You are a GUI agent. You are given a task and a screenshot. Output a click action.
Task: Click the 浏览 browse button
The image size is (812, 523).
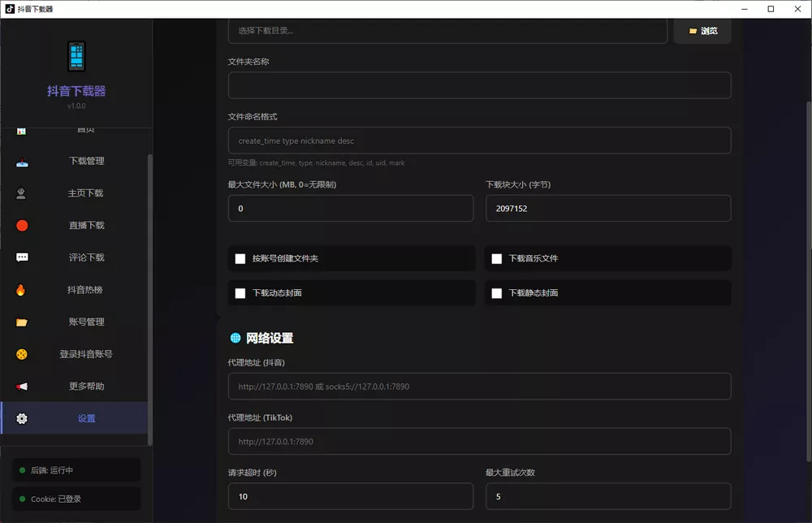pyautogui.click(x=702, y=30)
